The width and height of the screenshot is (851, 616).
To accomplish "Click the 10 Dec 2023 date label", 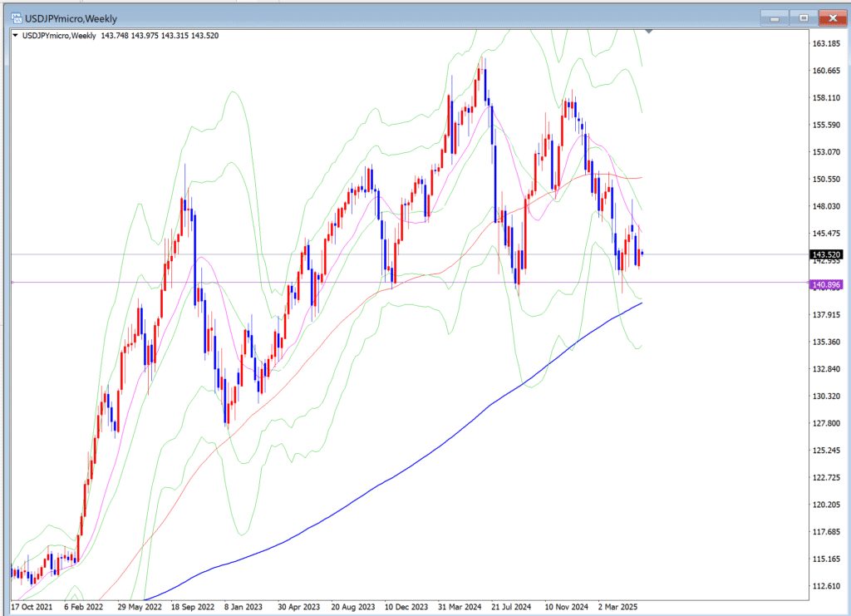I will point(406,607).
